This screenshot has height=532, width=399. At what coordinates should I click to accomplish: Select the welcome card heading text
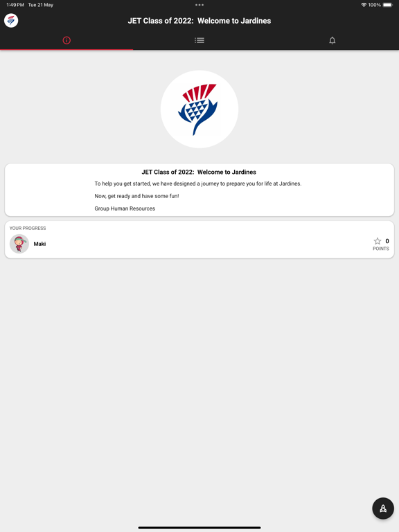pos(199,172)
